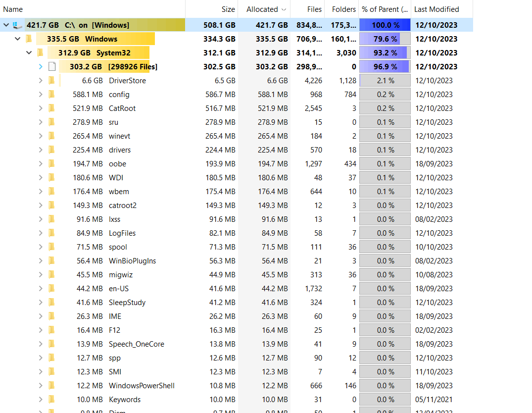Expand the [298926 Files] node
The width and height of the screenshot is (532, 413).
(x=41, y=66)
